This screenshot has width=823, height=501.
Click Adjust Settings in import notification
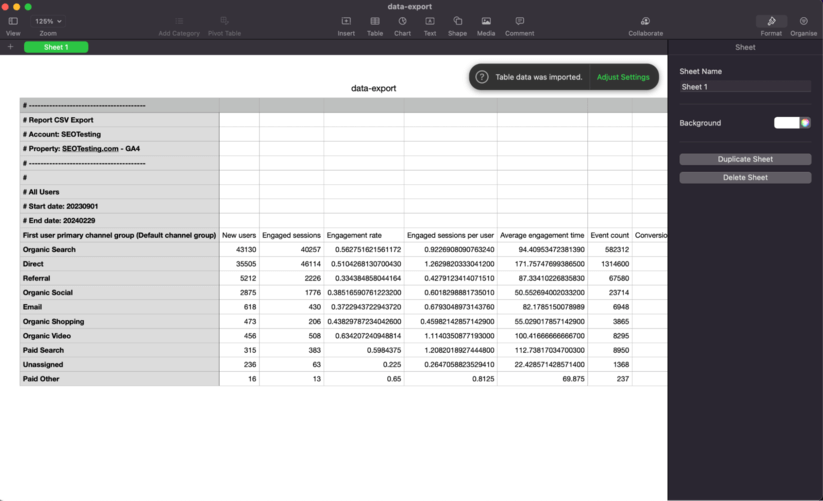click(623, 77)
